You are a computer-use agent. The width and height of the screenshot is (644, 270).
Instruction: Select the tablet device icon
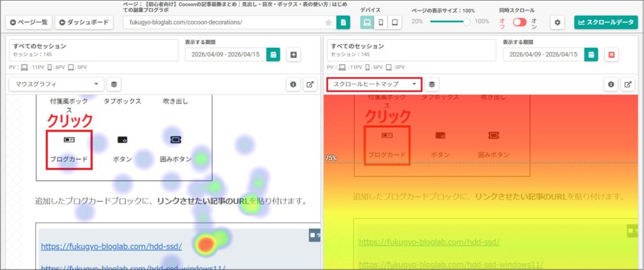point(395,22)
